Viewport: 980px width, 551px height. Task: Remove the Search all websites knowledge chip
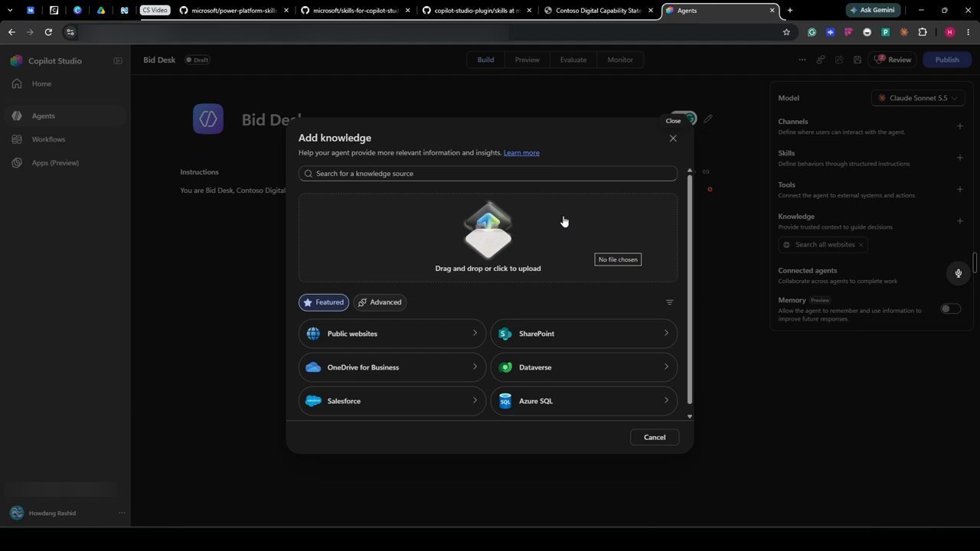861,245
